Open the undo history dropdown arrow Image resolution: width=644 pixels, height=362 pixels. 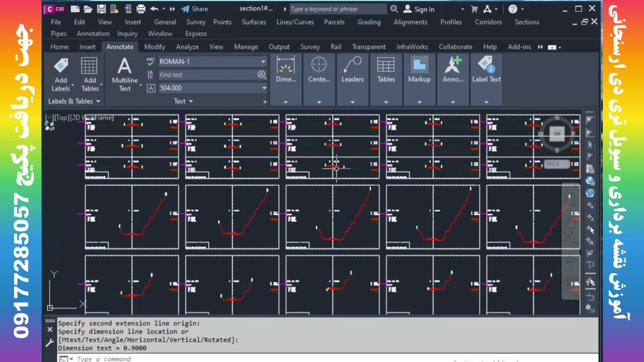(x=164, y=9)
